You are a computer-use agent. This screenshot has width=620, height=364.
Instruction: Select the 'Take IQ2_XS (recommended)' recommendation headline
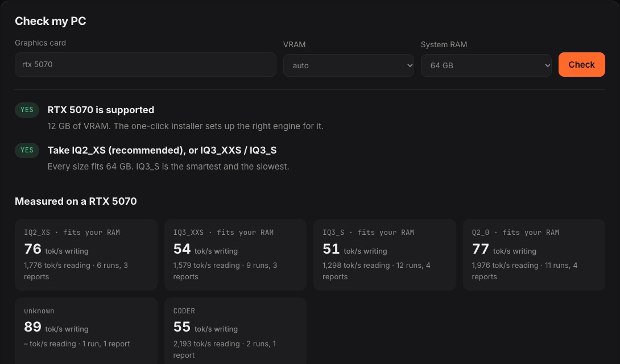162,150
